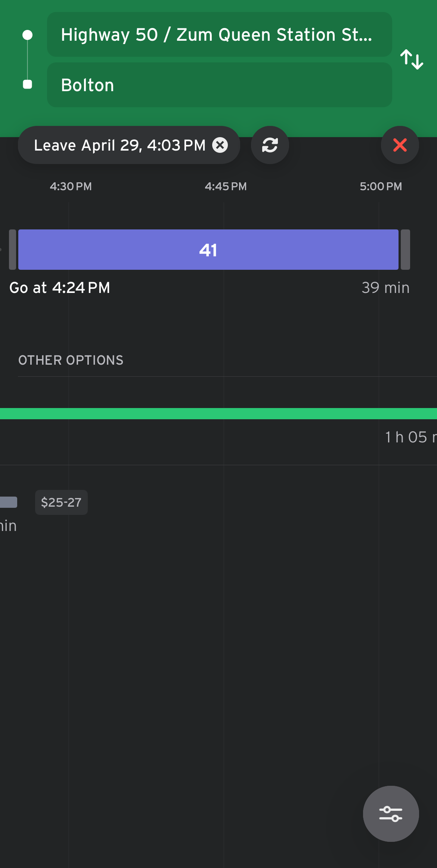Tap the 4:30 PM timeline label
Screen dimensions: 437x868
point(71,186)
